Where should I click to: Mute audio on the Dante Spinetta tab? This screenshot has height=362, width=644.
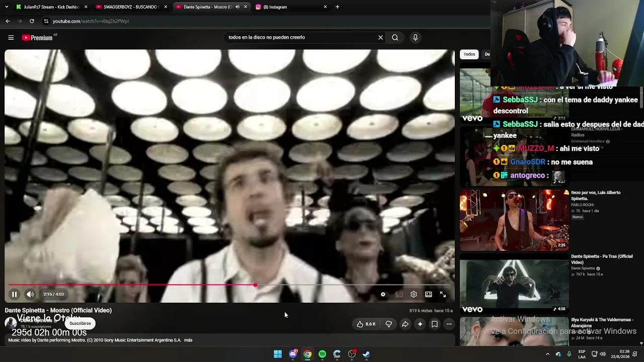pyautogui.click(x=237, y=7)
